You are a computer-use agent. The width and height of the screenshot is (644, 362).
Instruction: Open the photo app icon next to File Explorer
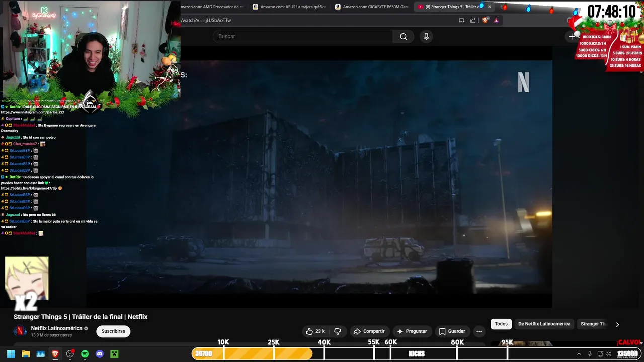coord(40,354)
